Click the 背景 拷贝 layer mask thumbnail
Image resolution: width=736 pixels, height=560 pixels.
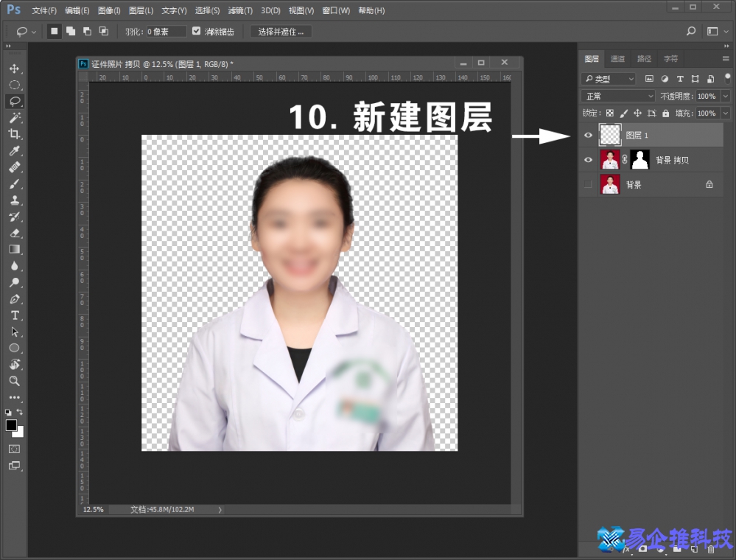[x=639, y=158]
